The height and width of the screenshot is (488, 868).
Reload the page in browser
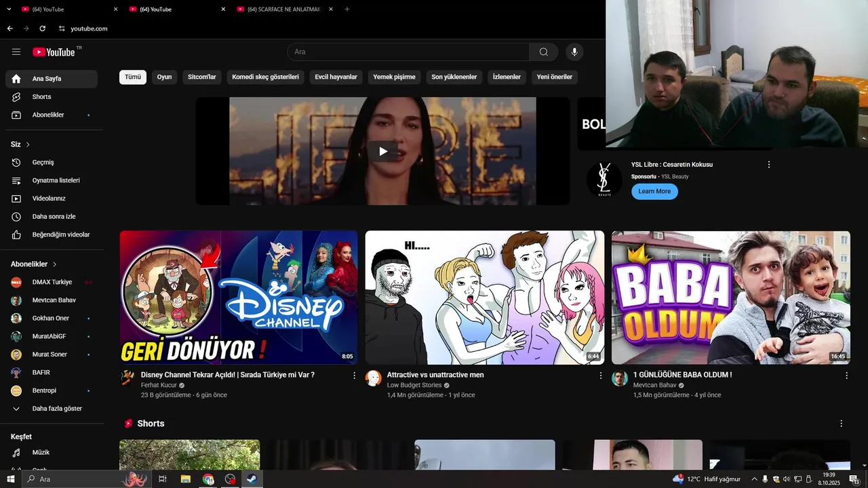(42, 28)
